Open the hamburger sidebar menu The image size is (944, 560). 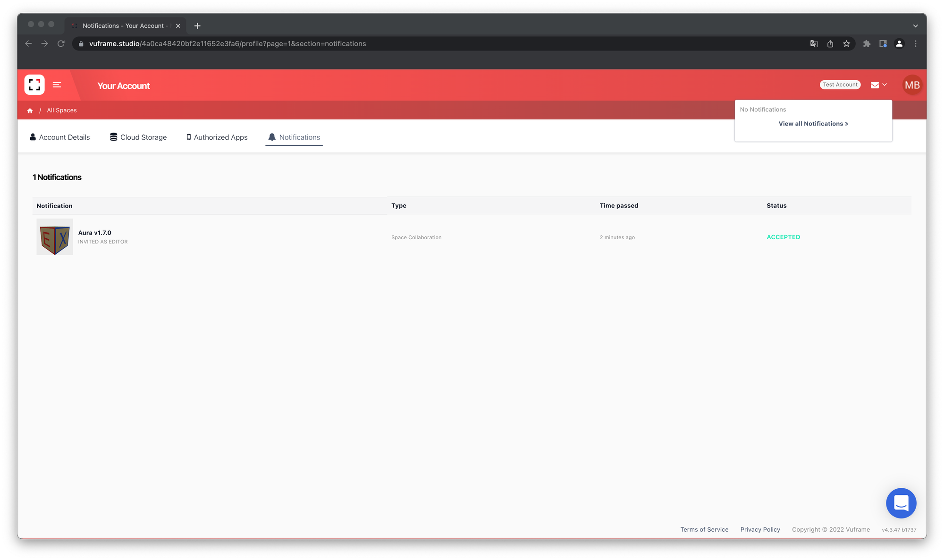pyautogui.click(x=57, y=85)
